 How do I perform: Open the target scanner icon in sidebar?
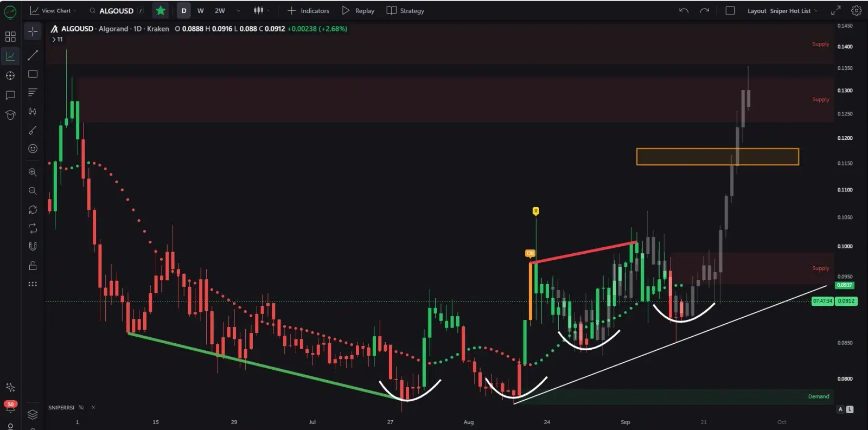(10, 75)
